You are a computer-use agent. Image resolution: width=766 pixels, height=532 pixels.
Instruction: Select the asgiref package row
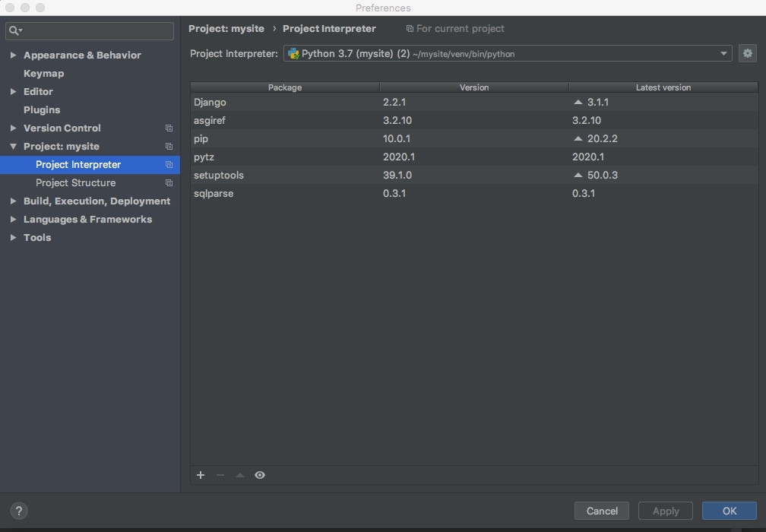tap(474, 120)
